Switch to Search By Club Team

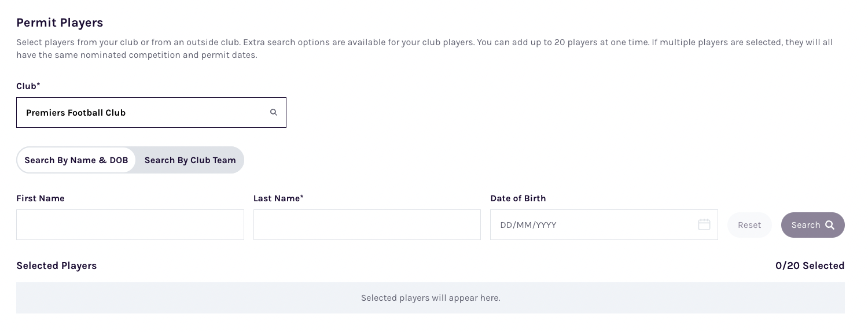(190, 160)
